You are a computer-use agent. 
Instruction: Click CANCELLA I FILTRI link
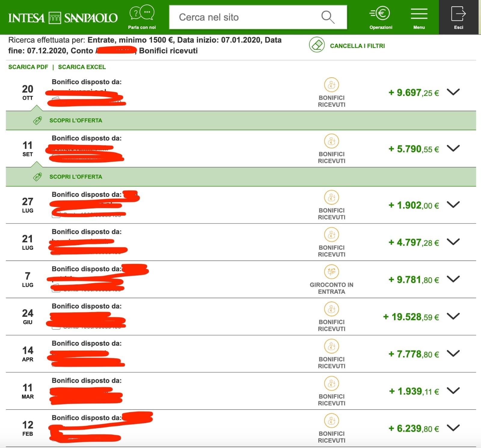click(x=357, y=46)
